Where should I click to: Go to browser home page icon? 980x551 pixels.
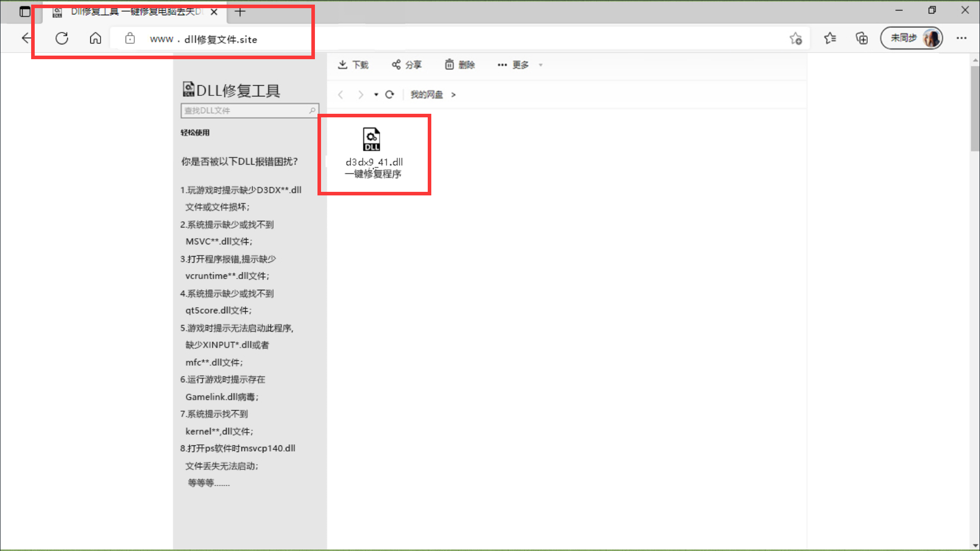pos(95,38)
